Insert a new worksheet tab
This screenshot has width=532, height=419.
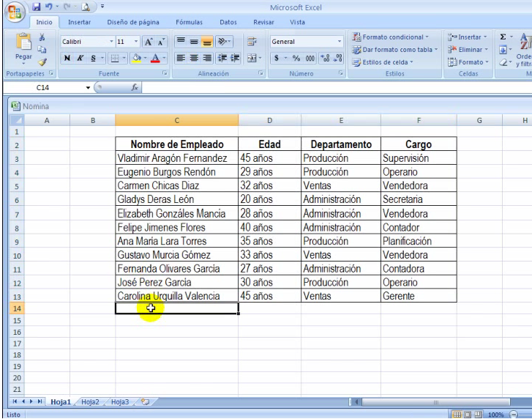[x=145, y=402]
